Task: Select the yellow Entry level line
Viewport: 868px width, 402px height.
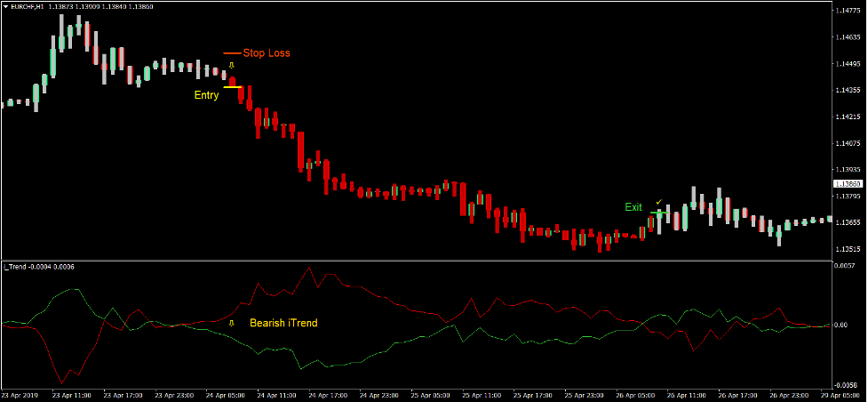Action: point(232,87)
